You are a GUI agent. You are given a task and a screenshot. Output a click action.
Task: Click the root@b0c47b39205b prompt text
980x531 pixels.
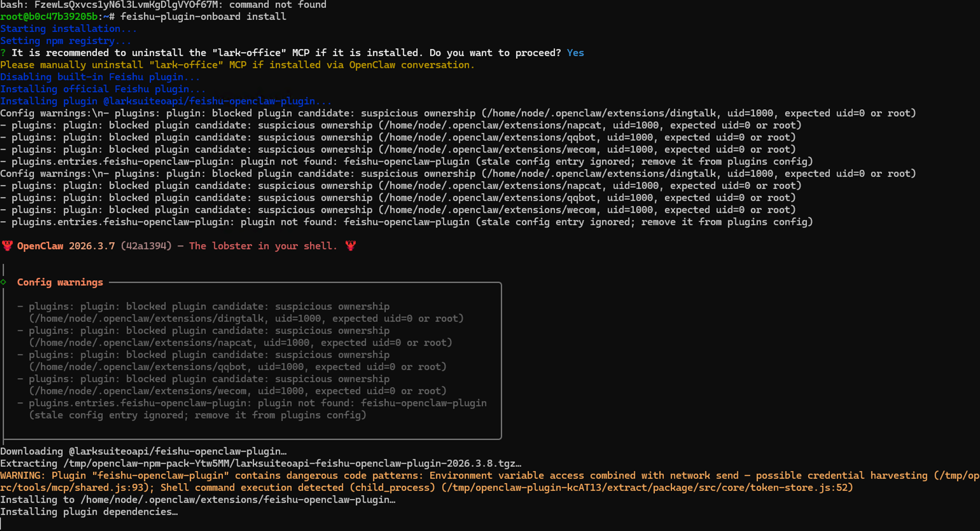click(x=49, y=17)
